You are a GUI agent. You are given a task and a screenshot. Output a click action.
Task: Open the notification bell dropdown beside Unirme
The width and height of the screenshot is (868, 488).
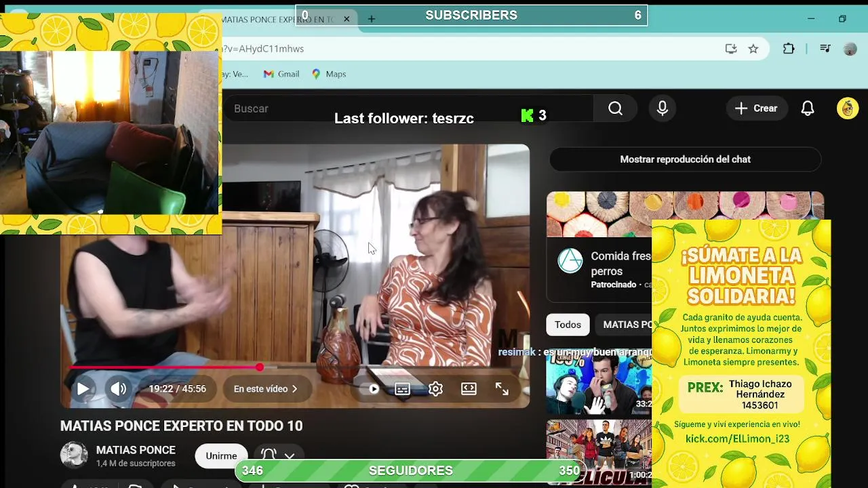point(278,456)
